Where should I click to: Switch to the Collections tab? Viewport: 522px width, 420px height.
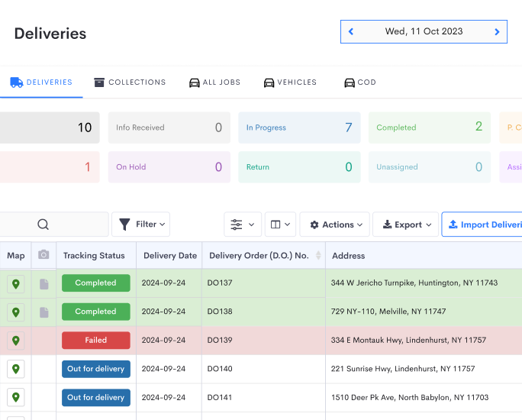point(130,82)
